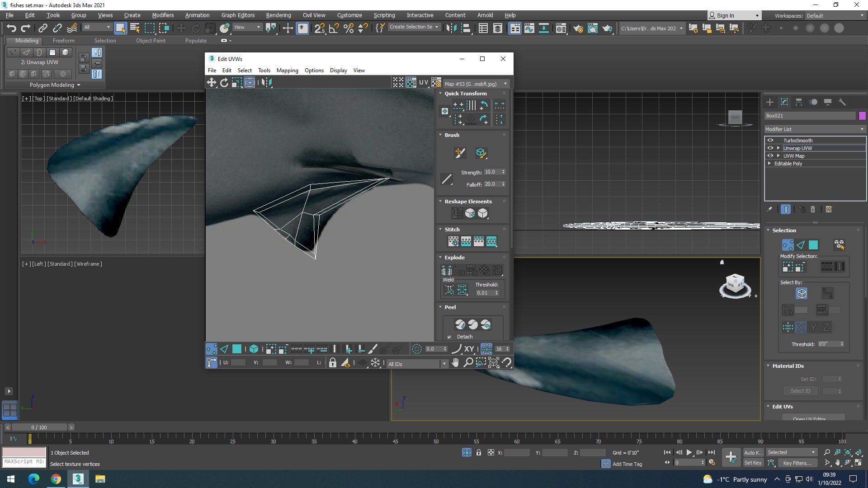Expand the Polygon Modeling dropdown
The image size is (868, 488).
[x=55, y=85]
